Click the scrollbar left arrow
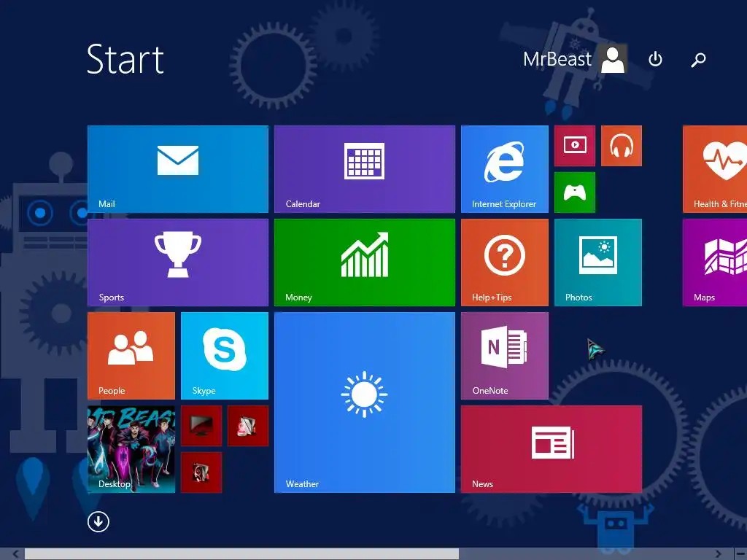The width and height of the screenshot is (747, 560). coord(16,554)
